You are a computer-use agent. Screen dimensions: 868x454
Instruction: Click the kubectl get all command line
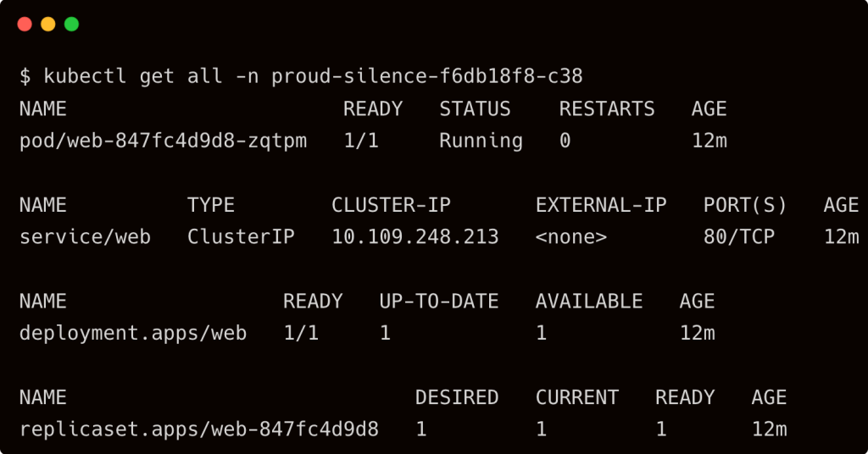pyautogui.click(x=301, y=76)
